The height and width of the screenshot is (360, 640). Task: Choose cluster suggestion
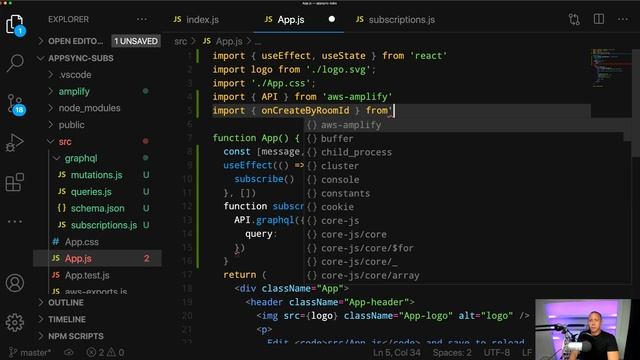(x=467, y=166)
